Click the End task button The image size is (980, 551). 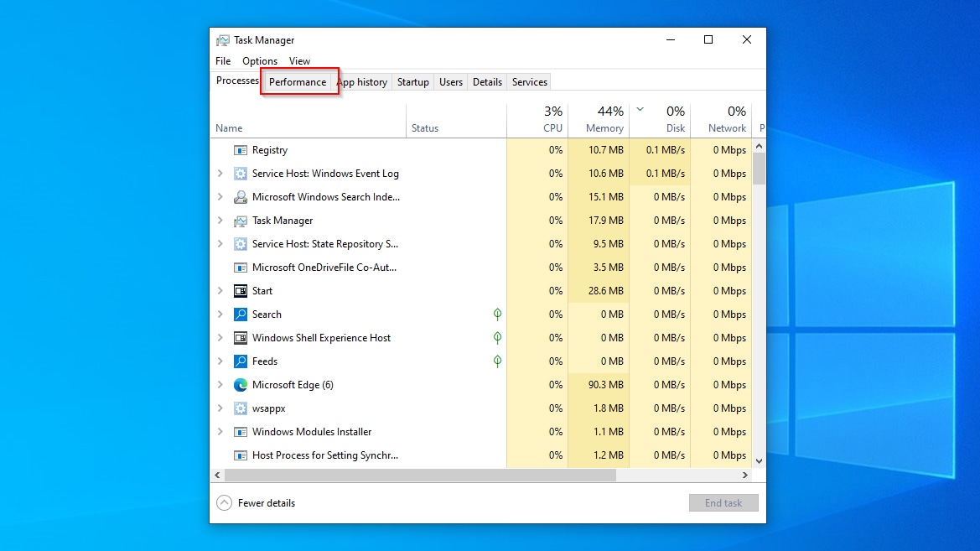(723, 503)
